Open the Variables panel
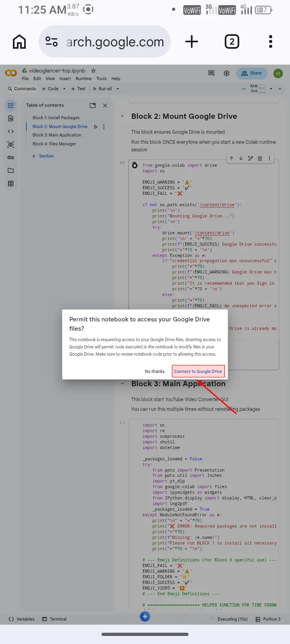Image resolution: width=290 pixels, height=644 pixels. (21, 619)
